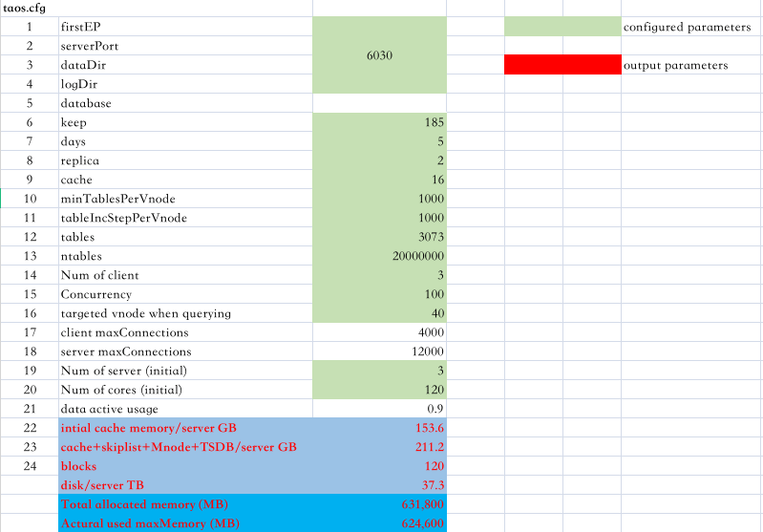
Task: Click the initial cache memory value 153.6
Action: coord(379,428)
